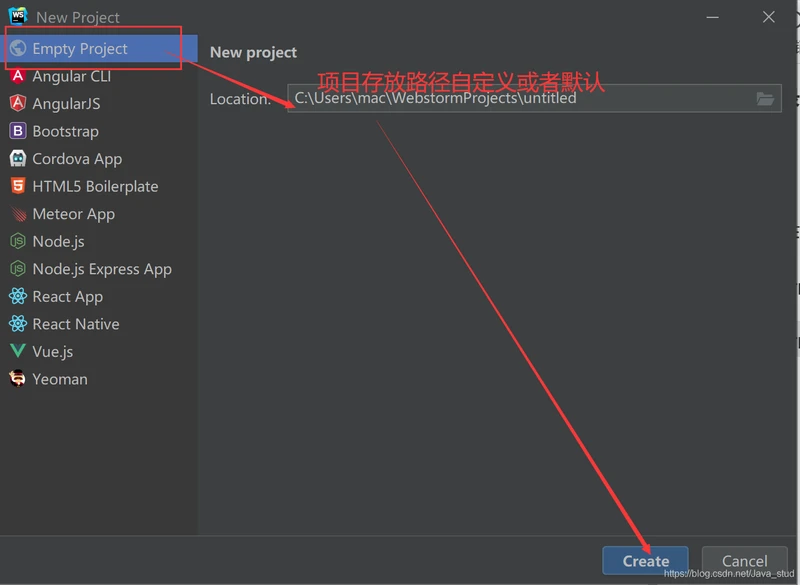Choose Node.js Express App project type
The image size is (800, 585).
click(x=101, y=269)
